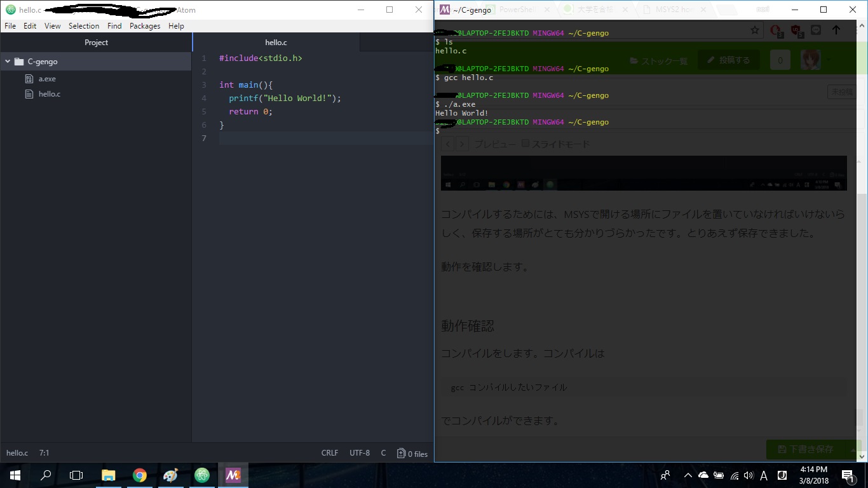Click hello.c filename in the status bar
Screen dimensions: 868x488
click(x=17, y=453)
